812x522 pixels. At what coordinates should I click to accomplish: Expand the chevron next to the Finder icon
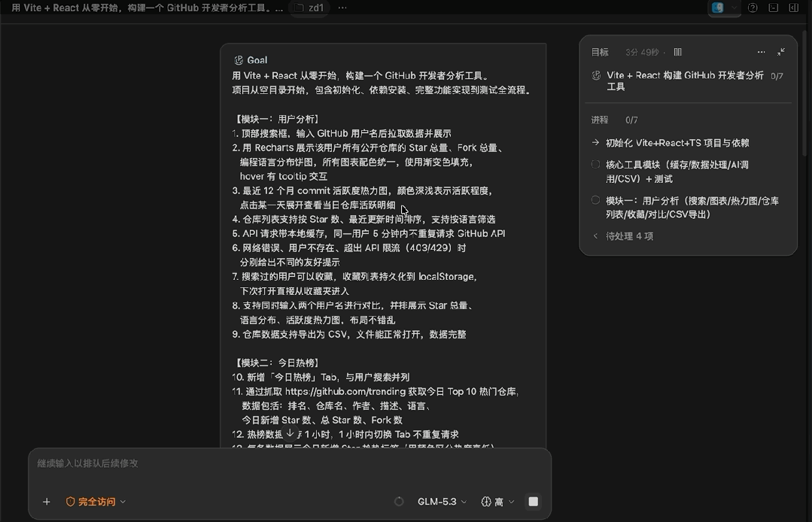[x=734, y=8]
